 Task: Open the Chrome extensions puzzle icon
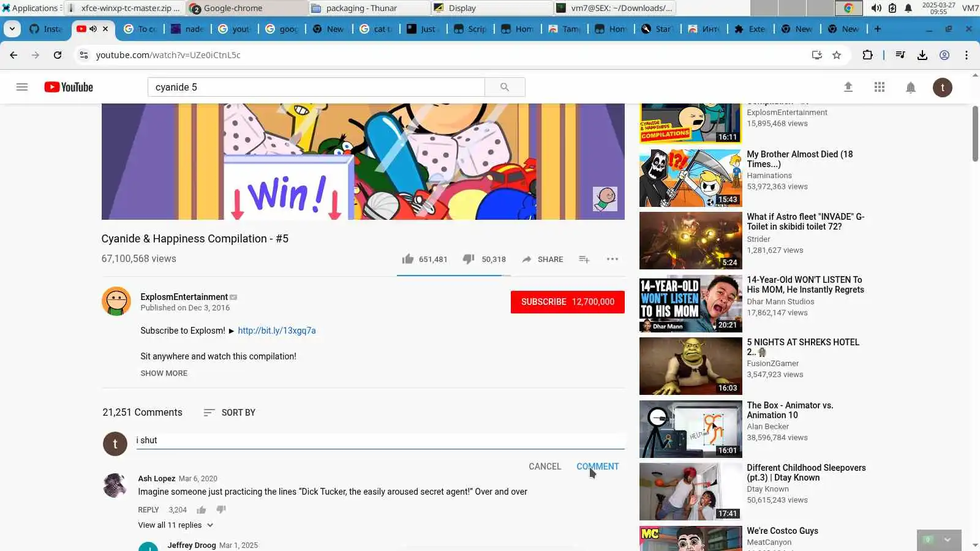tap(867, 55)
